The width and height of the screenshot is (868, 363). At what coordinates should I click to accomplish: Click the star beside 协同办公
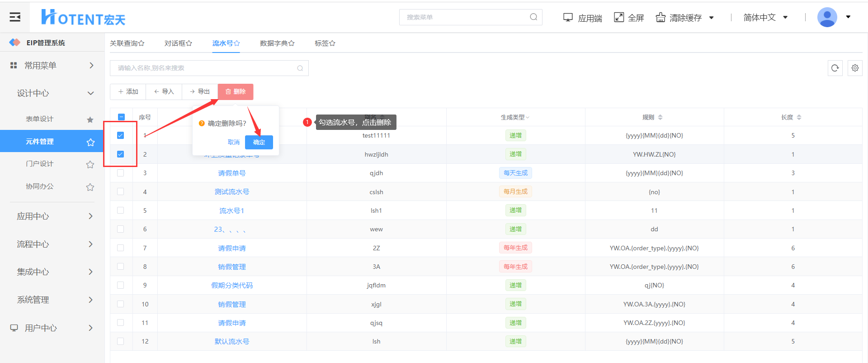[90, 187]
